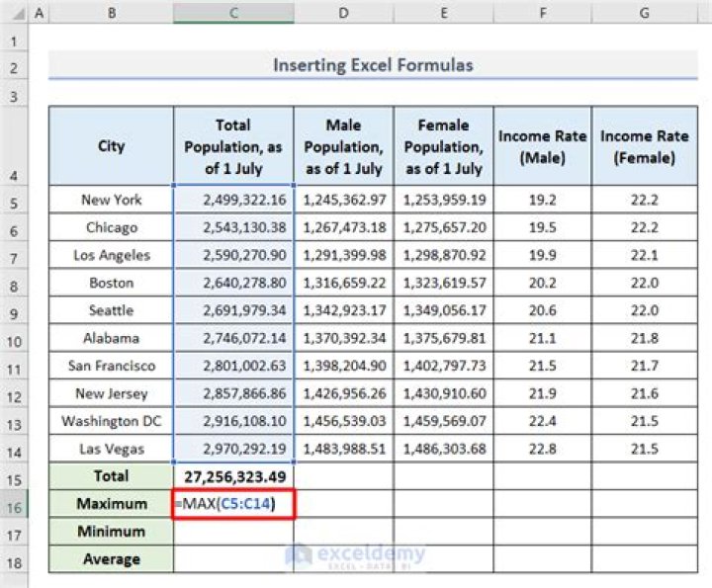
Task: Click the select-all corner triangle
Action: tap(17, 14)
